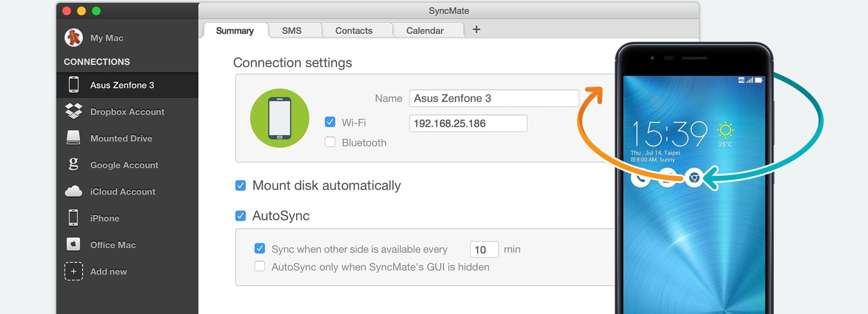Toggle the AutoSync checkbox
The width and height of the screenshot is (868, 314).
click(x=241, y=216)
